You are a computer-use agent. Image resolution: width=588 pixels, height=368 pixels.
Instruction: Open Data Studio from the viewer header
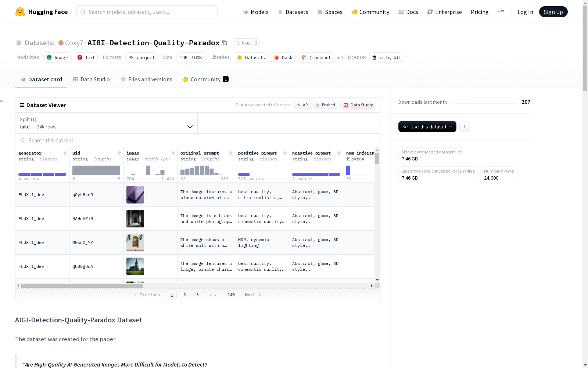[x=358, y=105]
